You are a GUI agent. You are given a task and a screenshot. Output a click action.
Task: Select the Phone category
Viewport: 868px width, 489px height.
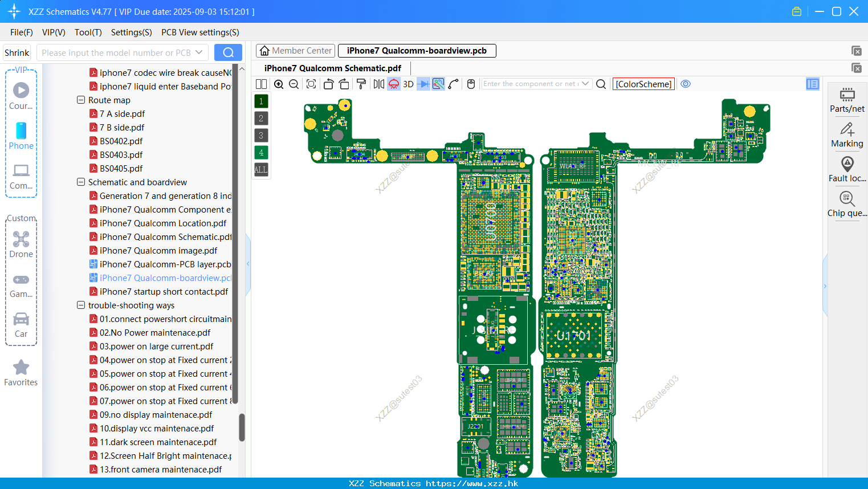[21, 136]
